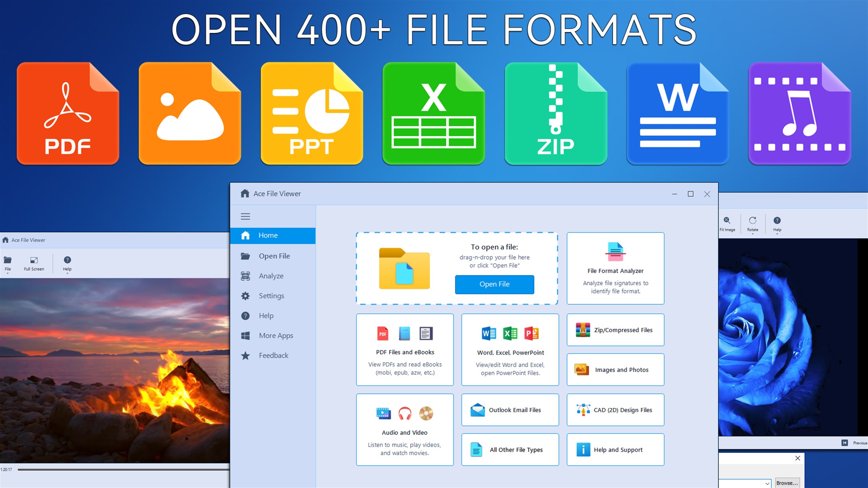Click the video playback progress slider

(x=122, y=469)
